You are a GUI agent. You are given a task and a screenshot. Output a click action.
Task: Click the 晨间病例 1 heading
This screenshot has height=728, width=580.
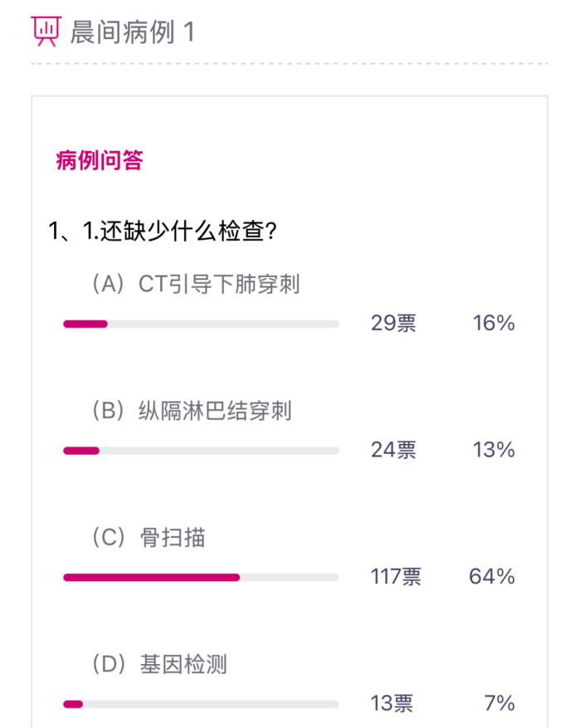point(133,32)
